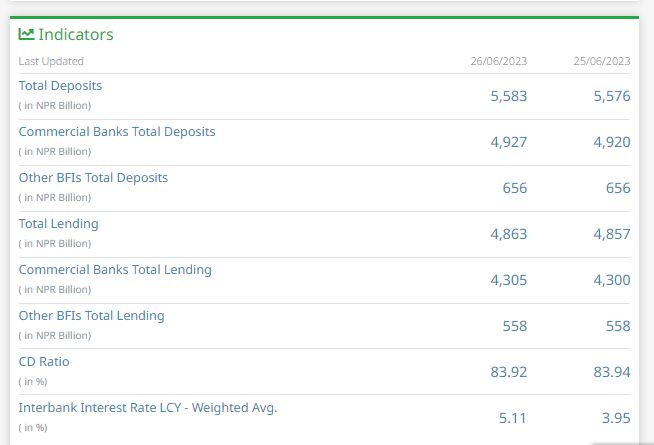Click the Indicators chart icon

(x=26, y=34)
